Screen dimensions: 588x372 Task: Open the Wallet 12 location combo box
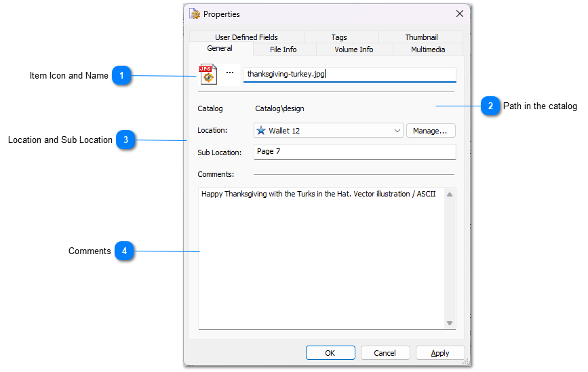326,131
